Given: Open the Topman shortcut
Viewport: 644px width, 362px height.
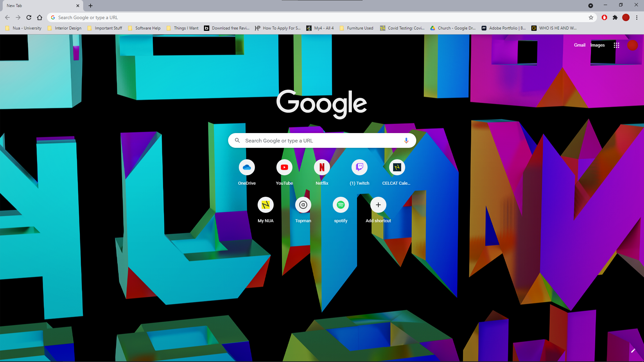Looking at the screenshot, I should 303,210.
